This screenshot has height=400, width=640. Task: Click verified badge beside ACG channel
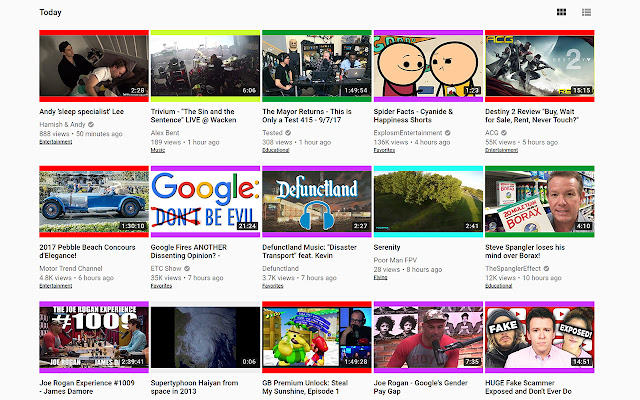(504, 133)
